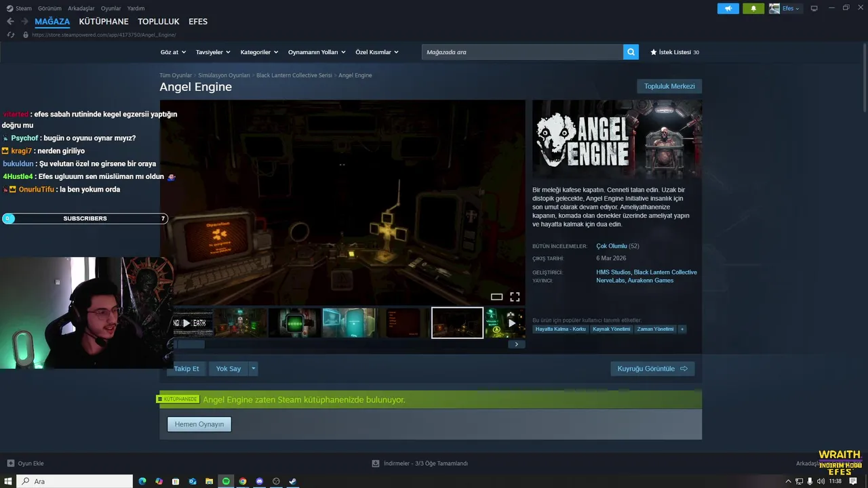The width and height of the screenshot is (868, 488).
Task: Open the Arkadaşlar menu
Action: [81, 8]
